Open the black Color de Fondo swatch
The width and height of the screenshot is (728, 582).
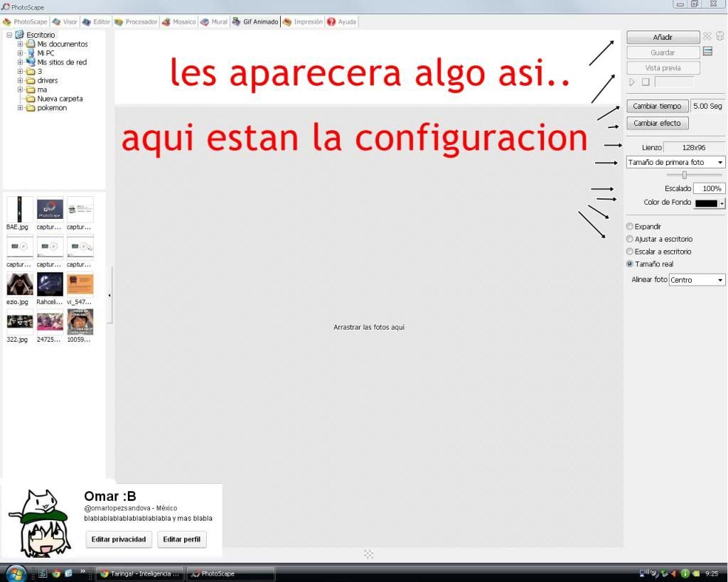point(706,203)
